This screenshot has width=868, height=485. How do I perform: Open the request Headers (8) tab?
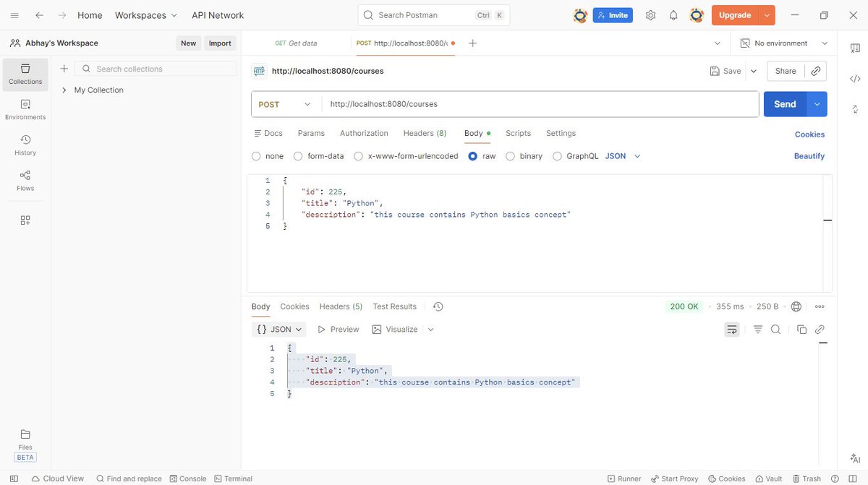click(x=425, y=133)
